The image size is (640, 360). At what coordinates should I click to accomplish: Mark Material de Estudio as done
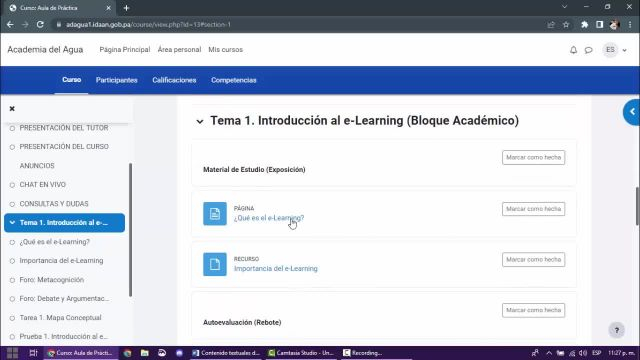coord(533,158)
